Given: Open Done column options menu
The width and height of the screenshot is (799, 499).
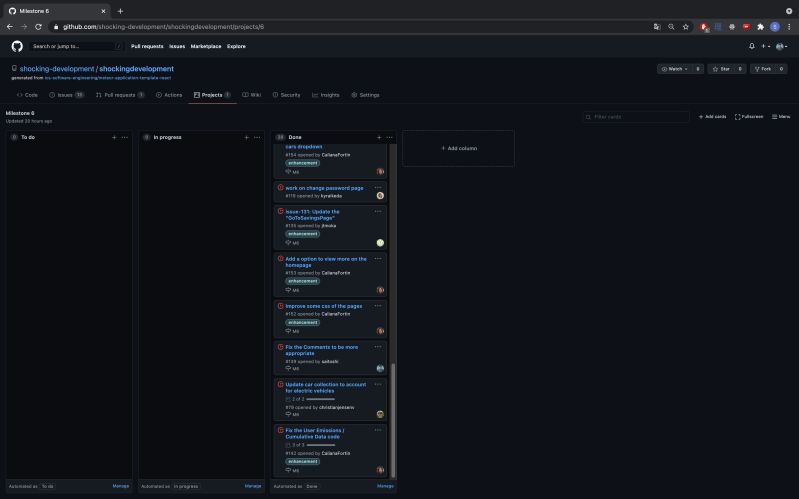Looking at the screenshot, I should (390, 137).
